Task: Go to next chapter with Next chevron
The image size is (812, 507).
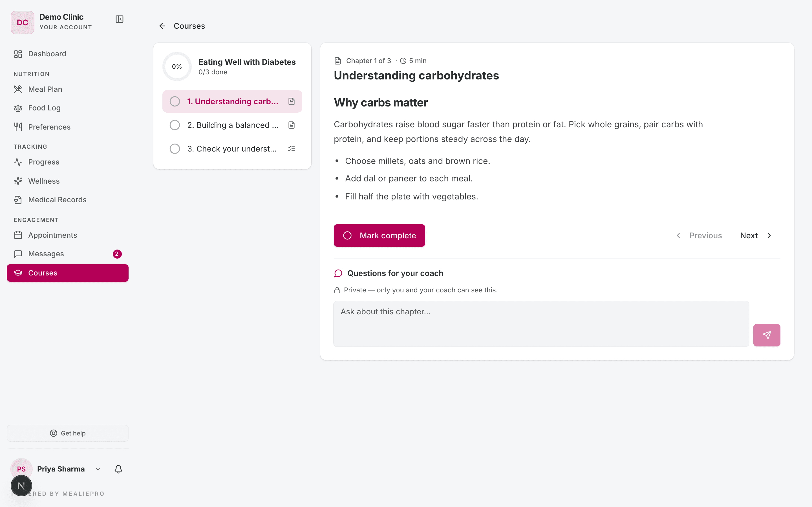Action: [769, 235]
